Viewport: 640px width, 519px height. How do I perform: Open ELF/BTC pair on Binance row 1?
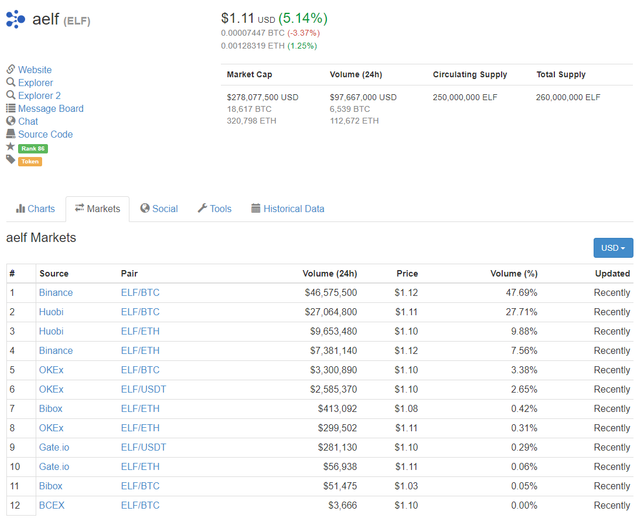[x=140, y=293]
